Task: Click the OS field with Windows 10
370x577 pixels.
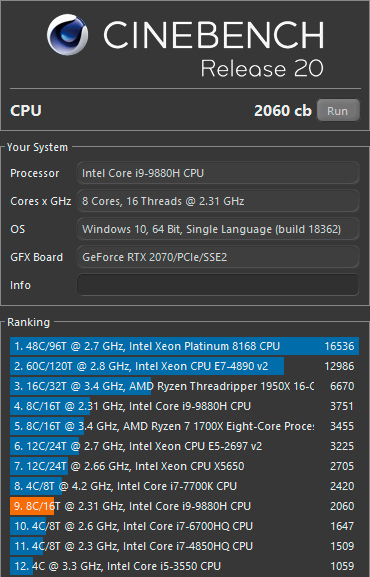Action: click(218, 229)
